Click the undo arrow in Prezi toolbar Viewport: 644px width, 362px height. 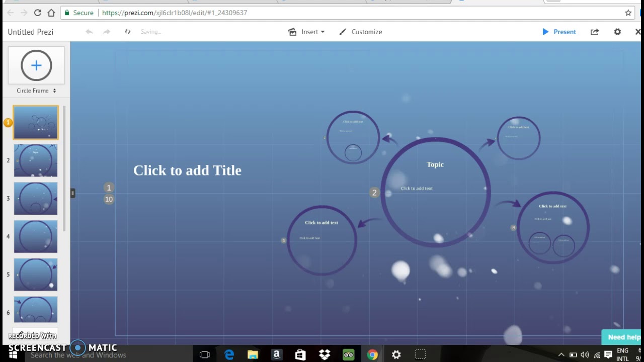click(89, 32)
